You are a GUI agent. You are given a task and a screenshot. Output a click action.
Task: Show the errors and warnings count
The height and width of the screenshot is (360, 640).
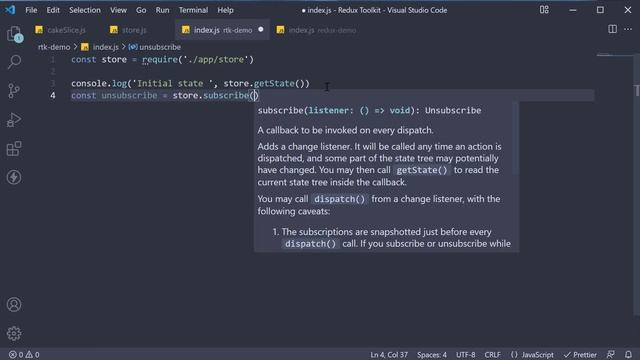[24, 355]
